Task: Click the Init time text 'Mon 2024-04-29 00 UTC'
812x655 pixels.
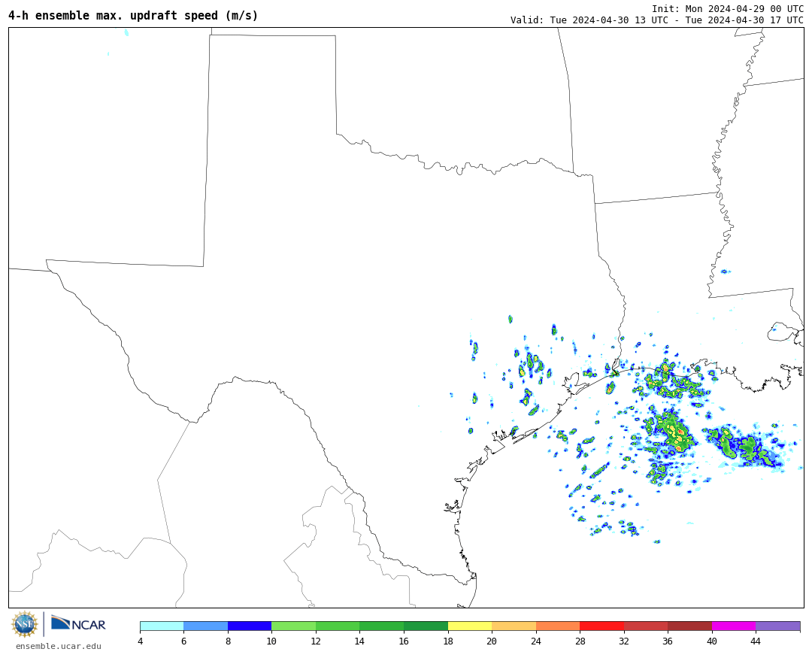Action: pyautogui.click(x=744, y=9)
